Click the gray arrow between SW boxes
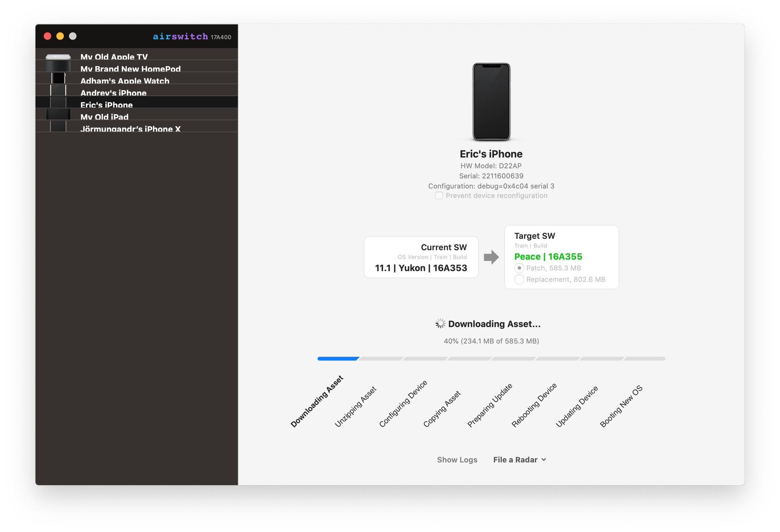The height and width of the screenshot is (532, 780). (491, 257)
